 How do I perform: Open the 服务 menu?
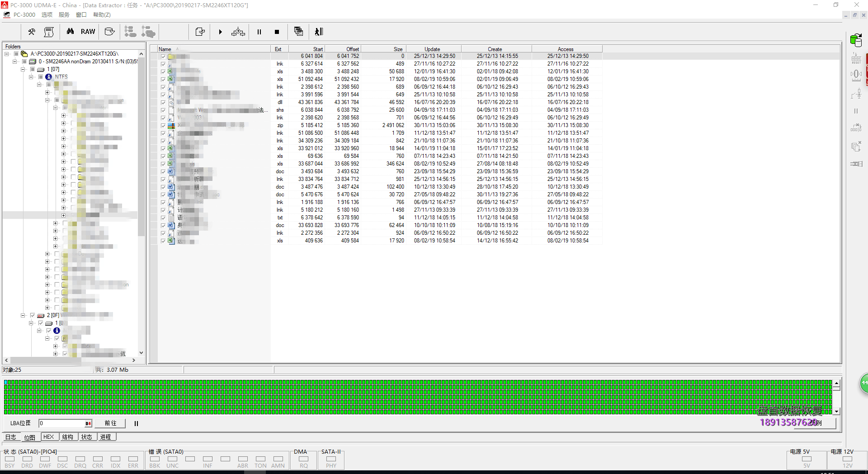[64, 14]
